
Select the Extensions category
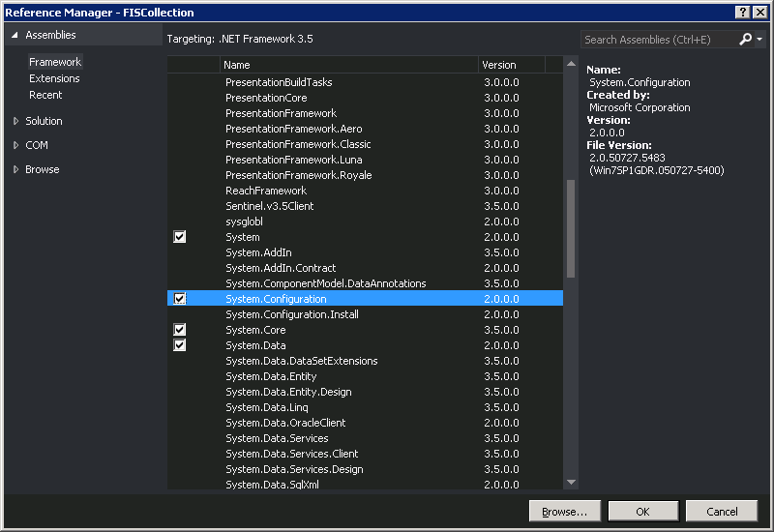coord(54,78)
